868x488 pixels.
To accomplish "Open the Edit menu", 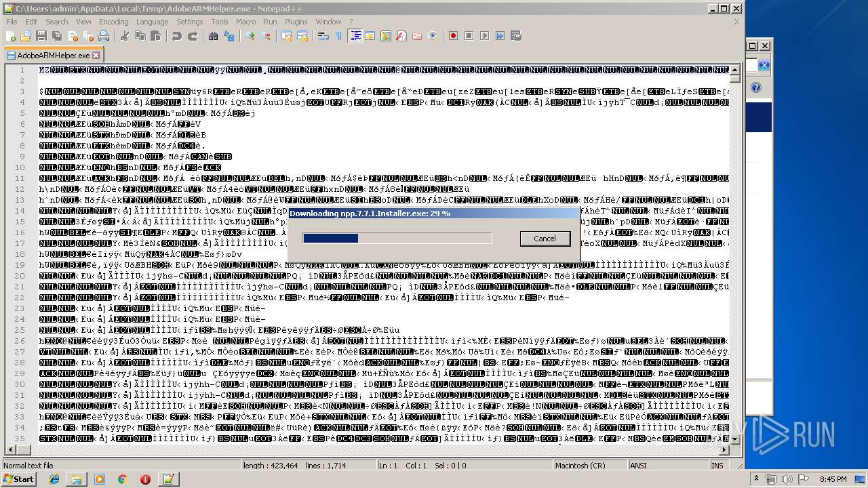I will coord(31,22).
